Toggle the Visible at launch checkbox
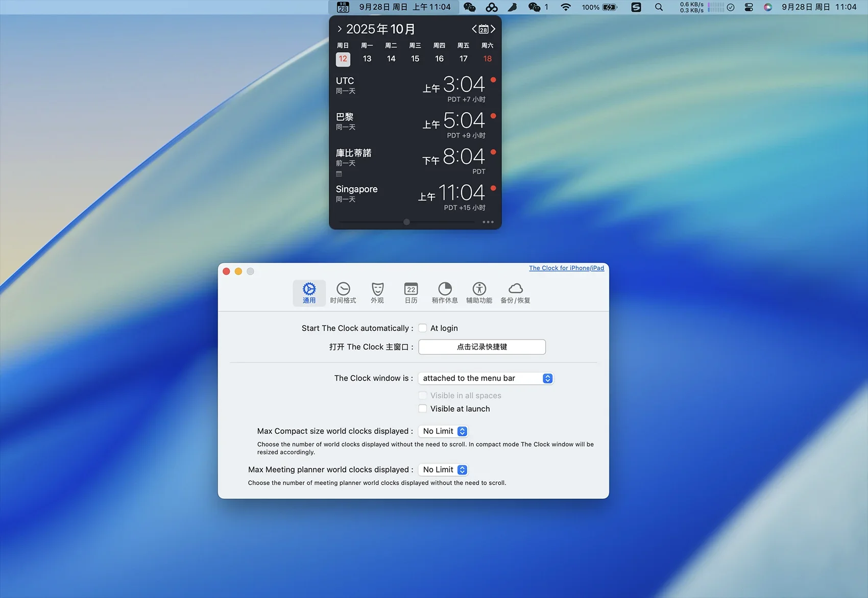Viewport: 868px width, 598px height. point(423,409)
